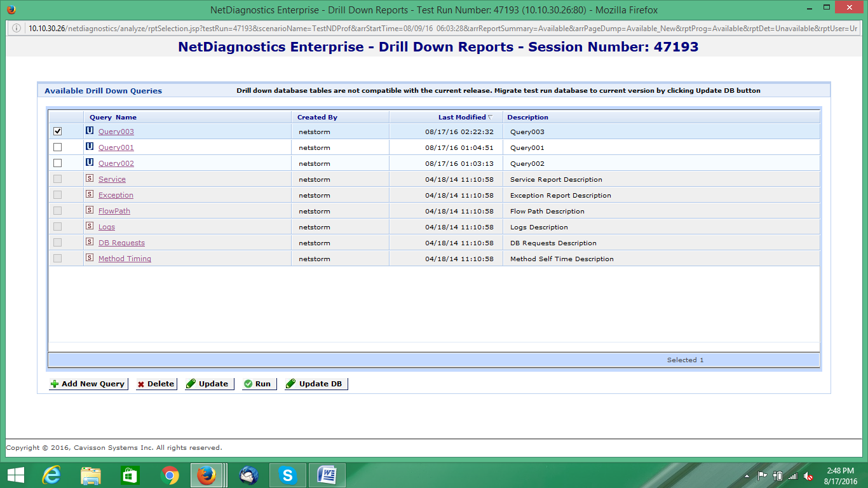The height and width of the screenshot is (488, 868).
Task: Switch to Thunderbird in the taskbar
Action: tap(248, 475)
